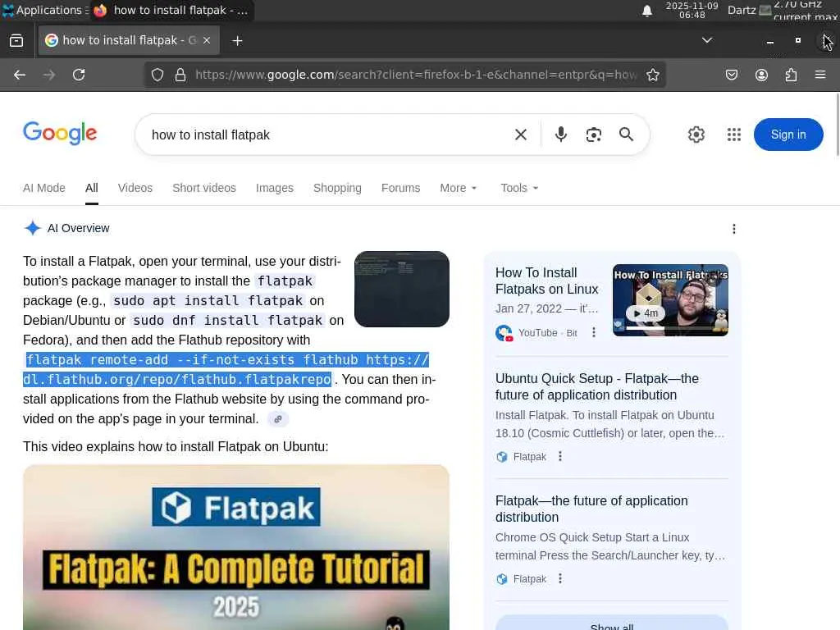Screen dimensions: 840x630
Task: Open options for the YouTube result
Action: tap(594, 333)
